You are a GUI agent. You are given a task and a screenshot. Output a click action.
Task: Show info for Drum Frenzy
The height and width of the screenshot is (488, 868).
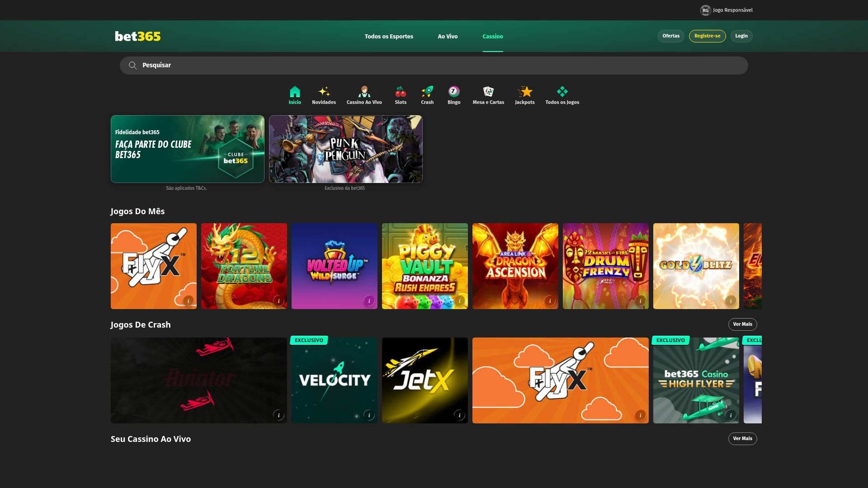pos(640,301)
